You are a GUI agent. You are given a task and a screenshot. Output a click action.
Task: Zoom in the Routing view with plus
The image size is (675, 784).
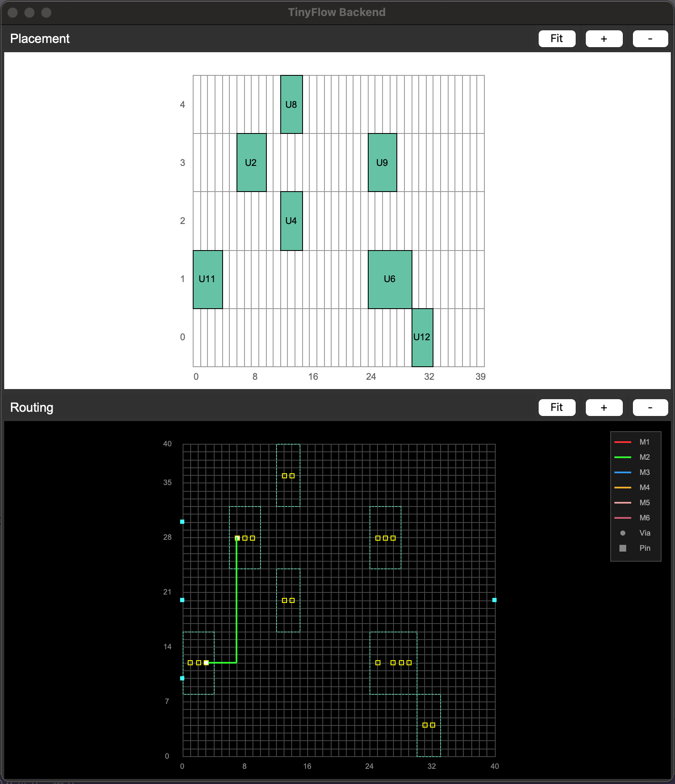[x=603, y=408]
